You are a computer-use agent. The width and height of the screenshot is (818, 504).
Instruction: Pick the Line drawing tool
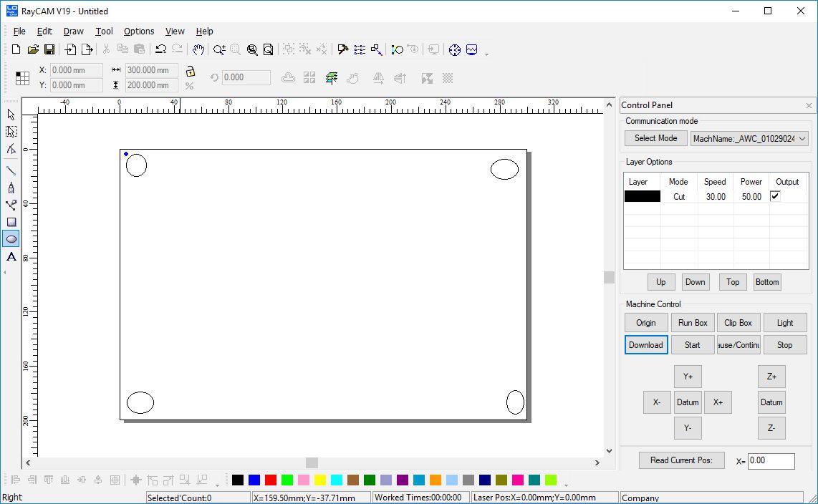(x=11, y=170)
